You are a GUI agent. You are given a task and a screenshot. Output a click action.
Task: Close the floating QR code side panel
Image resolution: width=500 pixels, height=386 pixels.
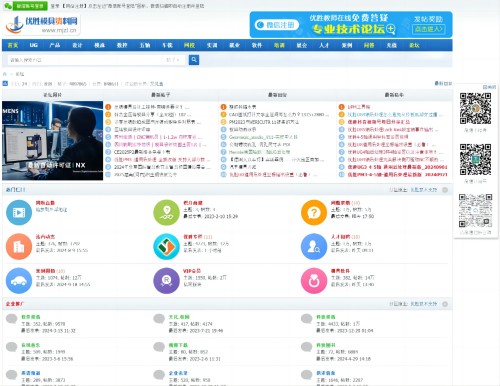pos(489,87)
